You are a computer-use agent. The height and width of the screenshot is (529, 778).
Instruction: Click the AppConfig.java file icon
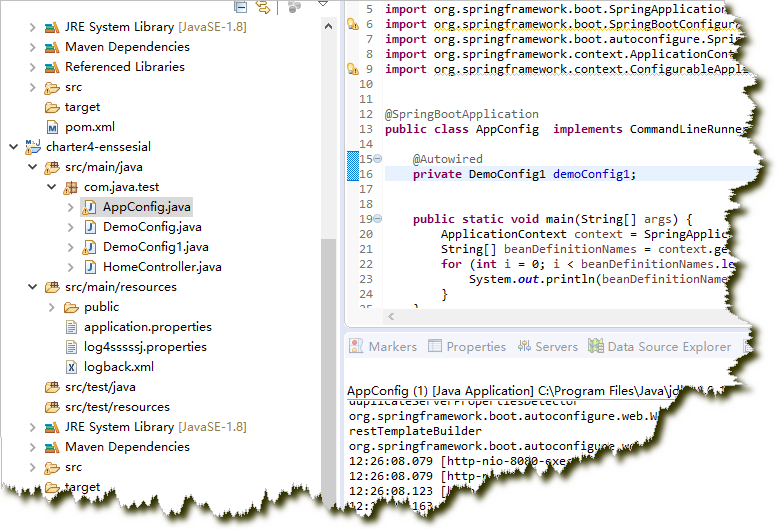89,207
